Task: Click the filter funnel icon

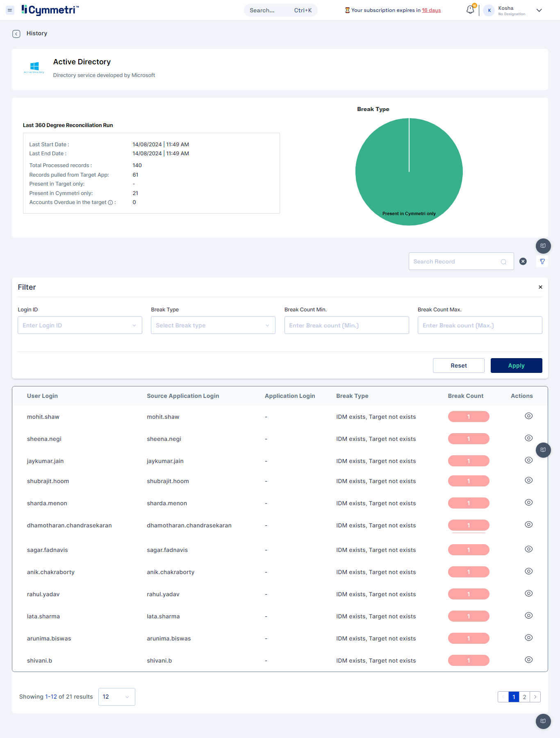Action: point(542,261)
